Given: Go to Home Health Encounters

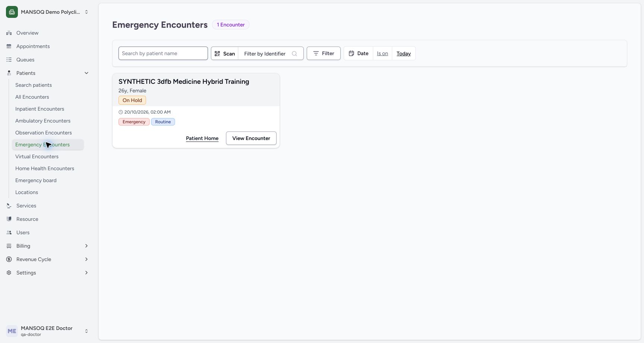Looking at the screenshot, I should tap(45, 168).
